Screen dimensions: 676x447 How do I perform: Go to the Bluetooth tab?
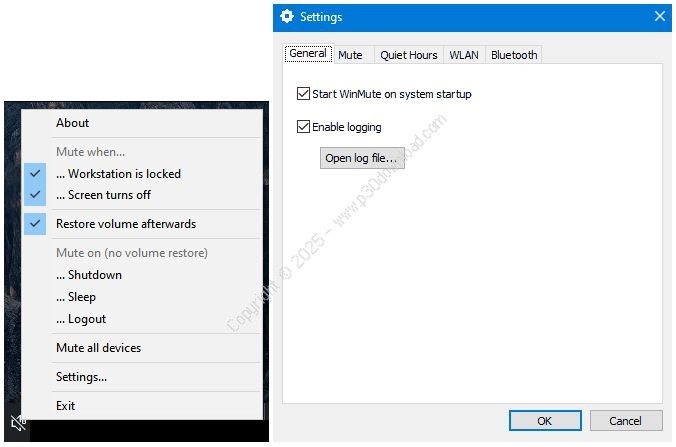(x=514, y=55)
